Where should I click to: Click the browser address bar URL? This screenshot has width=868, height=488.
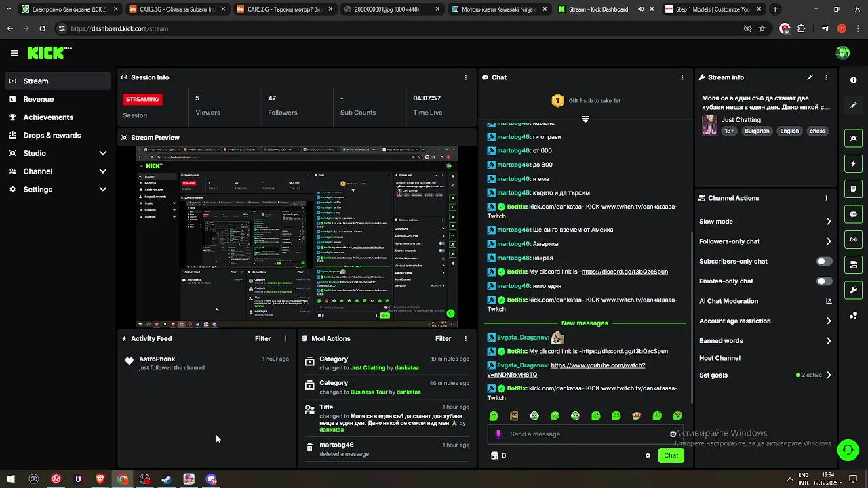point(119,28)
